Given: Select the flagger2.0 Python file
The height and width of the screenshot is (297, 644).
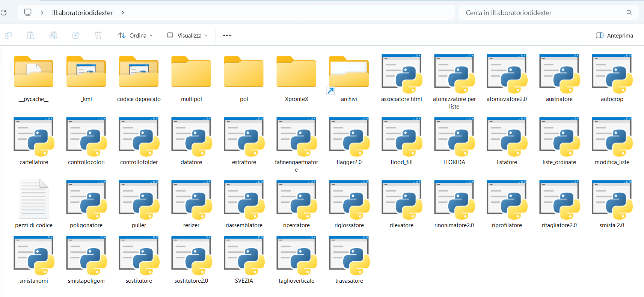Looking at the screenshot, I should [x=349, y=142].
